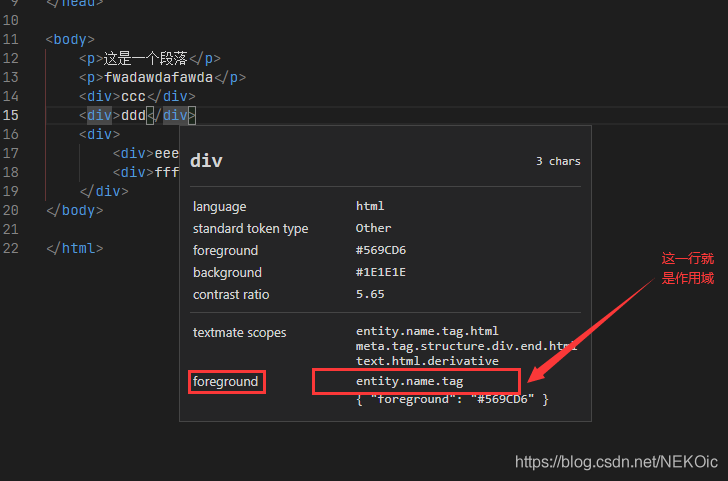The height and width of the screenshot is (481, 728).
Task: Click the text.html.derivative scope entry
Action: click(427, 361)
